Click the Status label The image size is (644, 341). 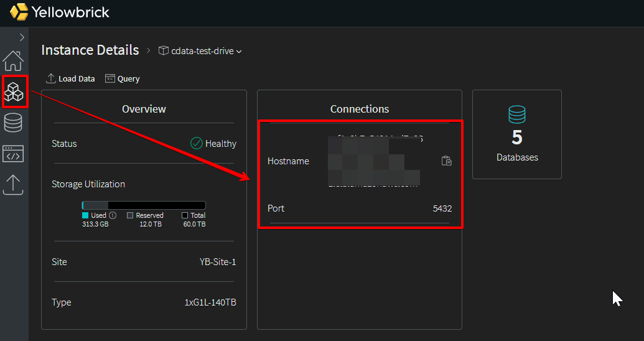[x=64, y=143]
